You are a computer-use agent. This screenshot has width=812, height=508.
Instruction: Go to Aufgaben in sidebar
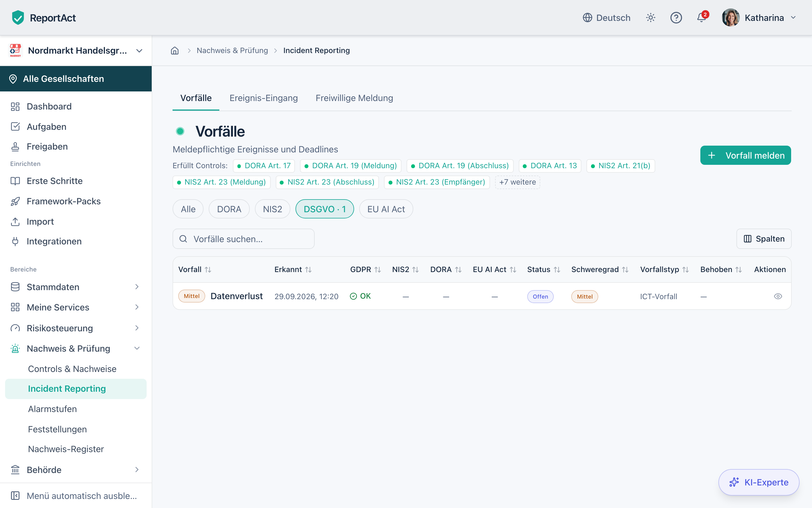[x=76, y=127]
